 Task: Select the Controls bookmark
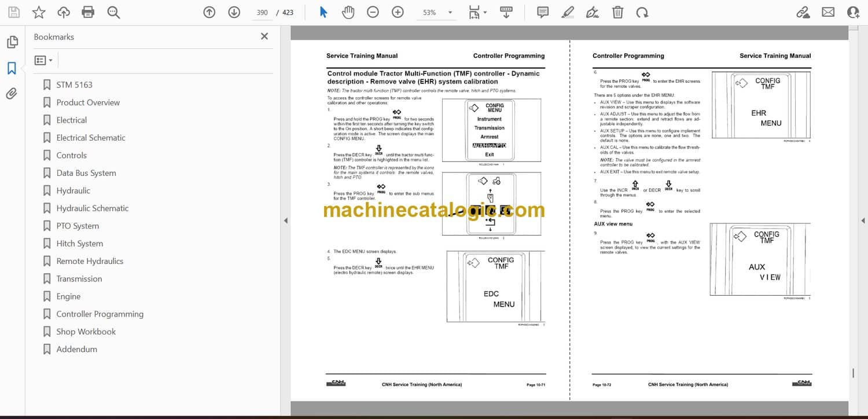pos(72,156)
